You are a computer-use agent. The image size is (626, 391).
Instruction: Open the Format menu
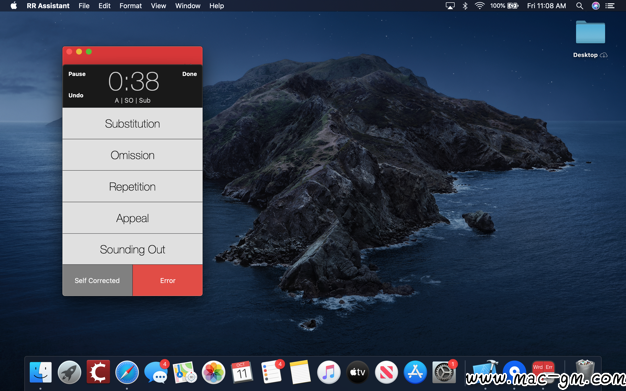click(x=131, y=6)
